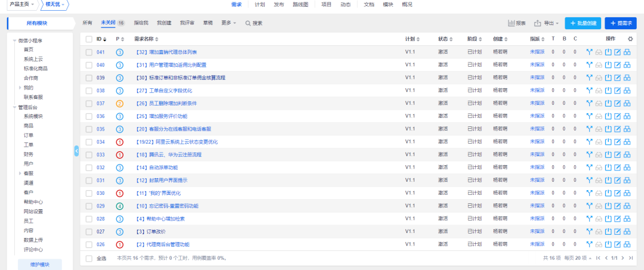
Task: Open the 产品主页 dropdown in the breadcrumb
Action: [22, 5]
